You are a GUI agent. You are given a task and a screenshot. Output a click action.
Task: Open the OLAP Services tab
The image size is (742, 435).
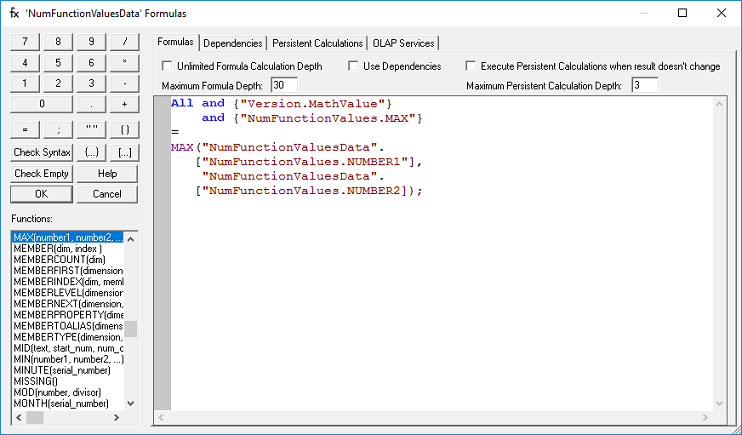point(404,43)
